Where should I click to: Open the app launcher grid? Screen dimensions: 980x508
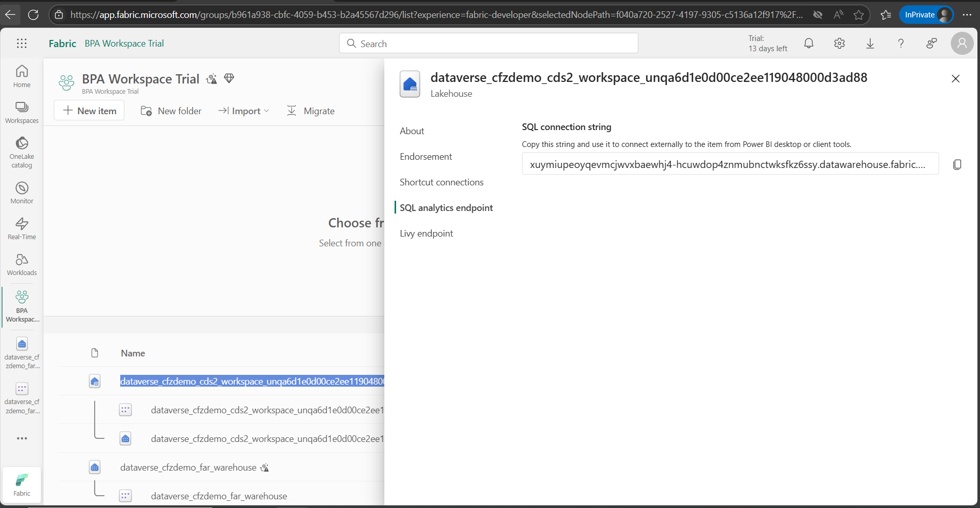[21, 44]
